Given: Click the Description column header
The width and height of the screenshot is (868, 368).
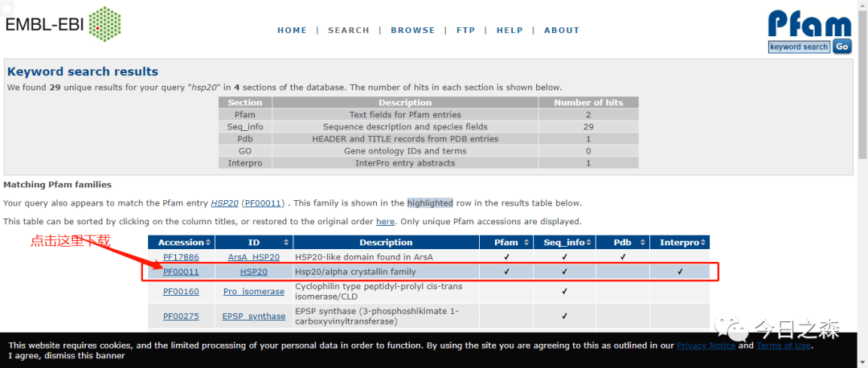Looking at the screenshot, I should (386, 243).
